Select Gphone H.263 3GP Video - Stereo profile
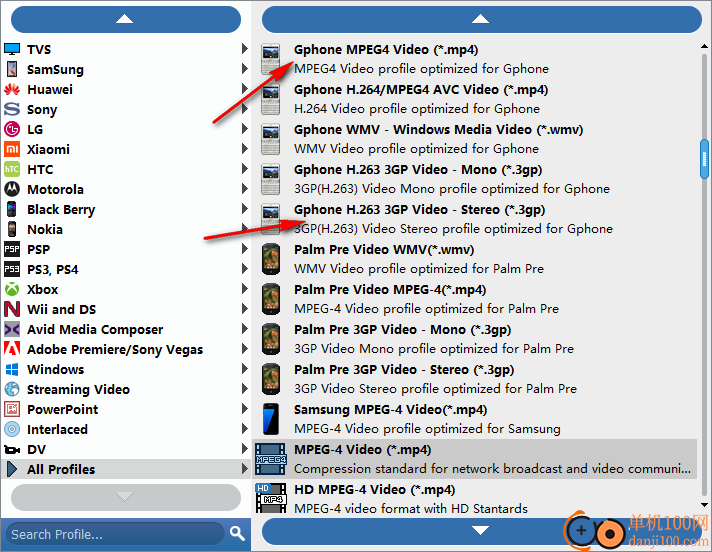Viewport: 712px width, 552px height. tap(475, 219)
